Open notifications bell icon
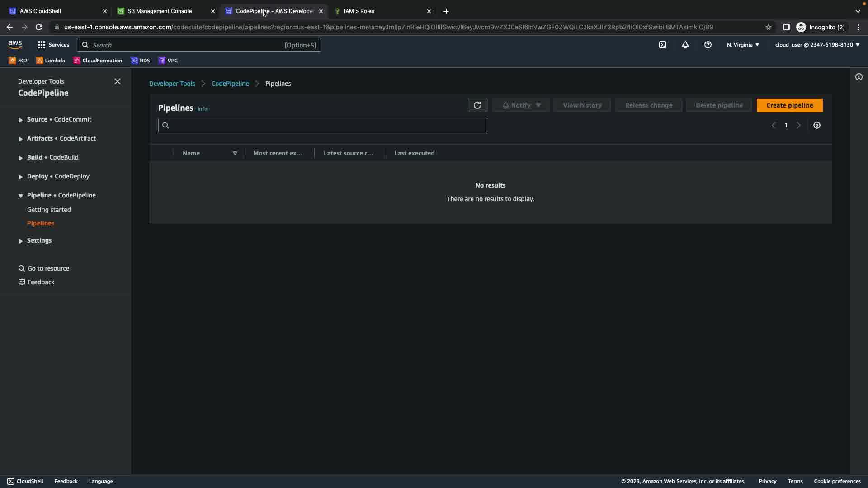The height and width of the screenshot is (488, 868). pyautogui.click(x=685, y=45)
